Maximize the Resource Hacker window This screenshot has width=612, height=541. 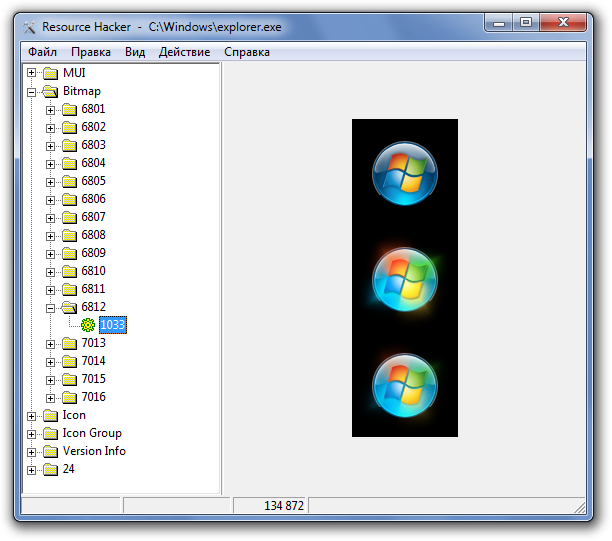(x=526, y=23)
